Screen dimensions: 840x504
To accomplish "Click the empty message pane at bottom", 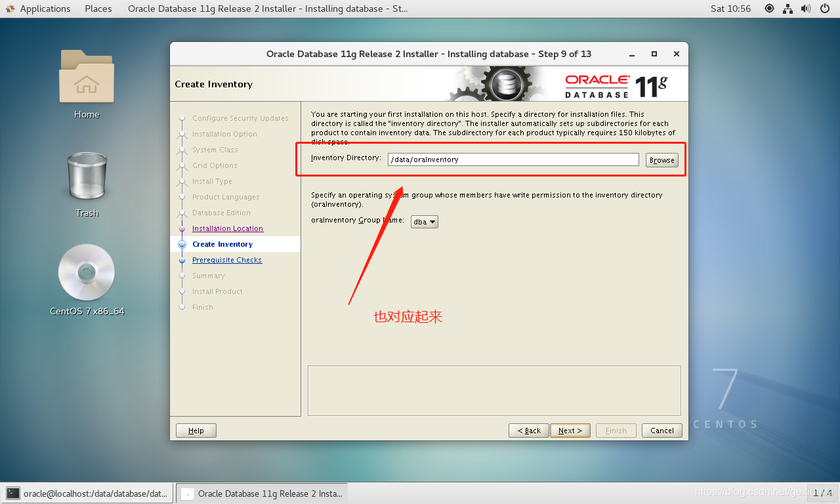I will point(494,390).
